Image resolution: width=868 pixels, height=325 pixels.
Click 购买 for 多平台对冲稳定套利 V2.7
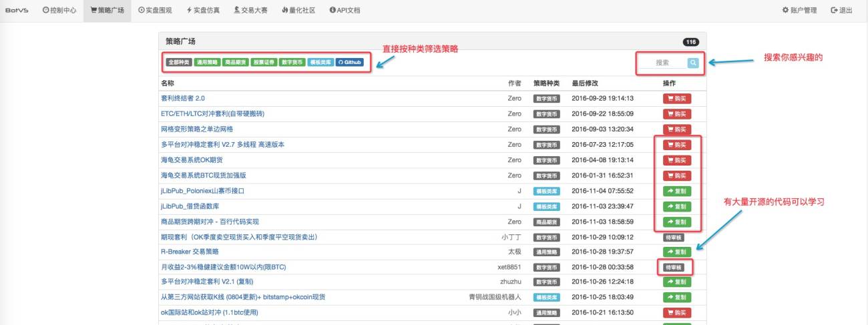pyautogui.click(x=676, y=144)
